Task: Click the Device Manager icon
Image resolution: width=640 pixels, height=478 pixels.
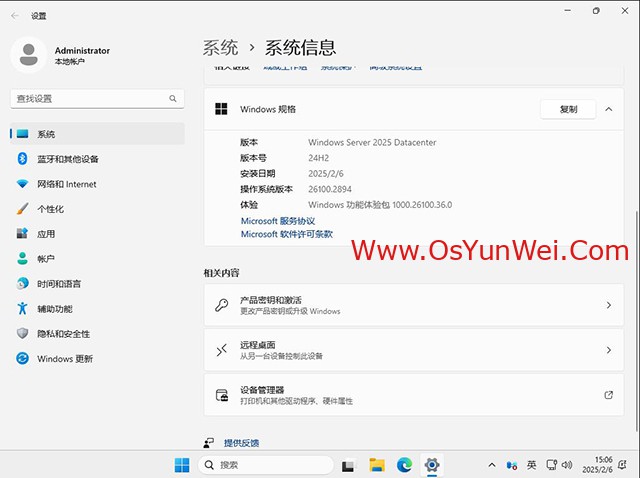Action: pos(222,395)
